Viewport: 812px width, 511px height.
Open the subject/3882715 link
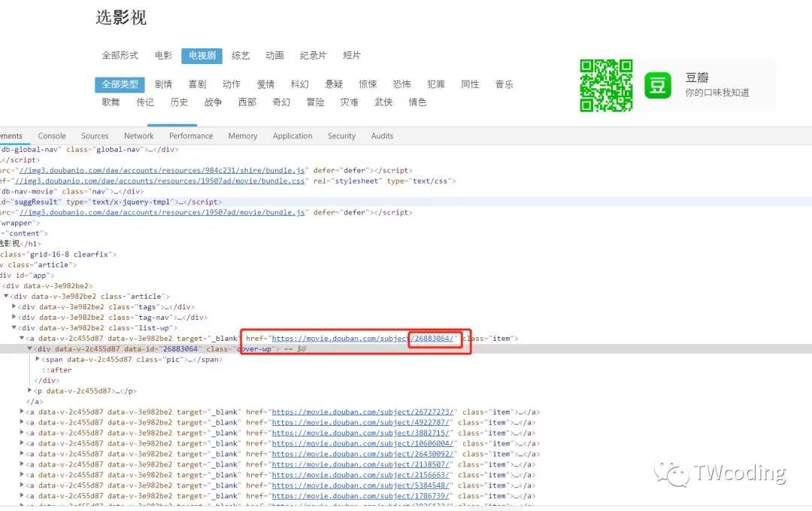[361, 433]
